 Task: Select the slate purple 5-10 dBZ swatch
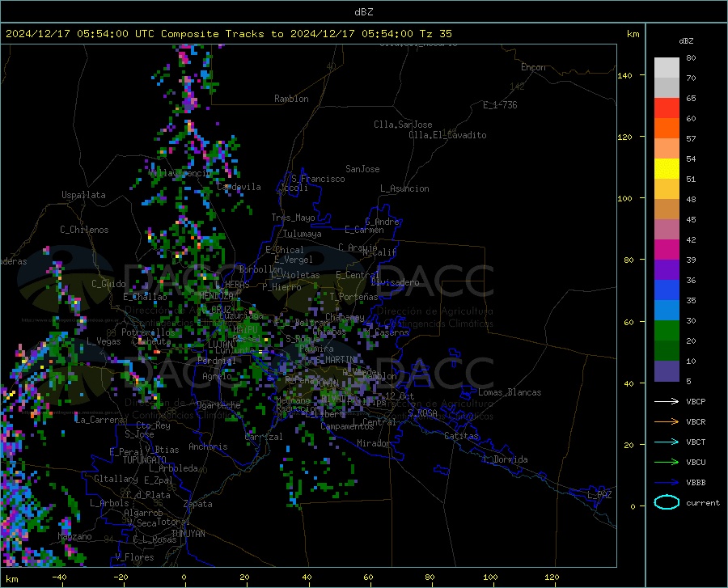pyautogui.click(x=667, y=371)
